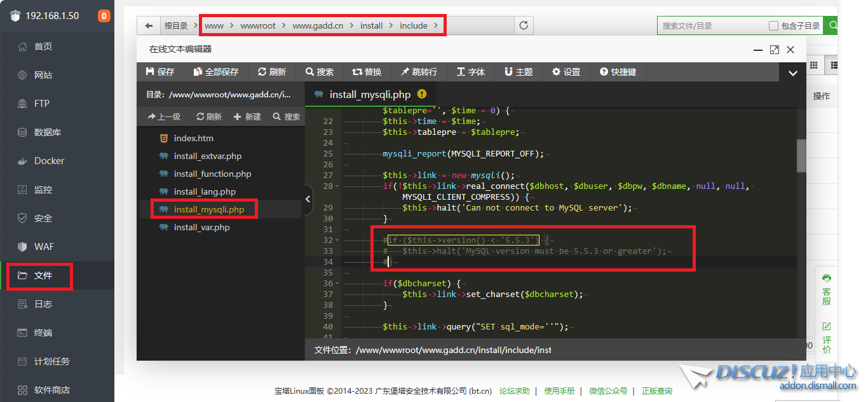Click 快捷键 in the editor toolbar
The image size is (868, 402).
(618, 72)
